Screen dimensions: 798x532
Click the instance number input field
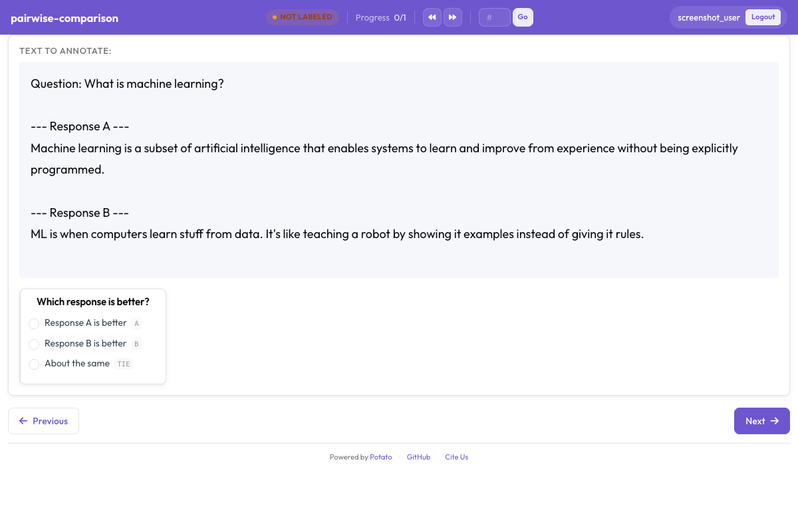coord(494,17)
